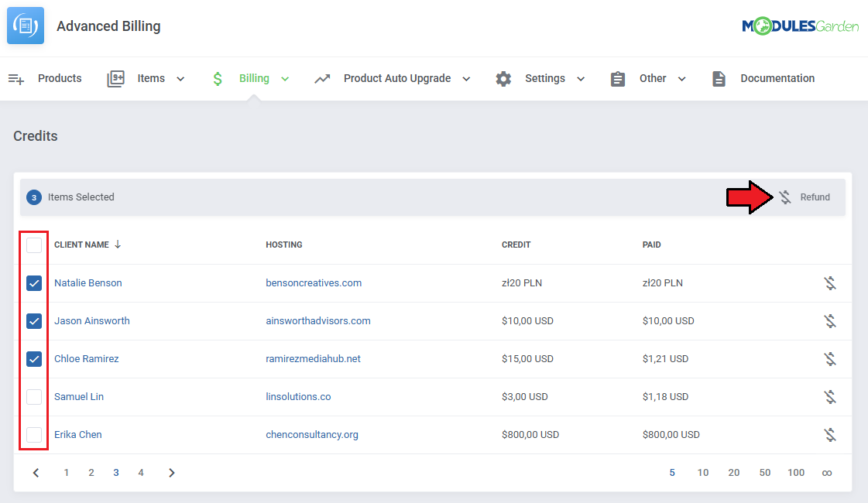The image size is (868, 503).
Task: Open the Other menu label
Action: [x=653, y=79]
